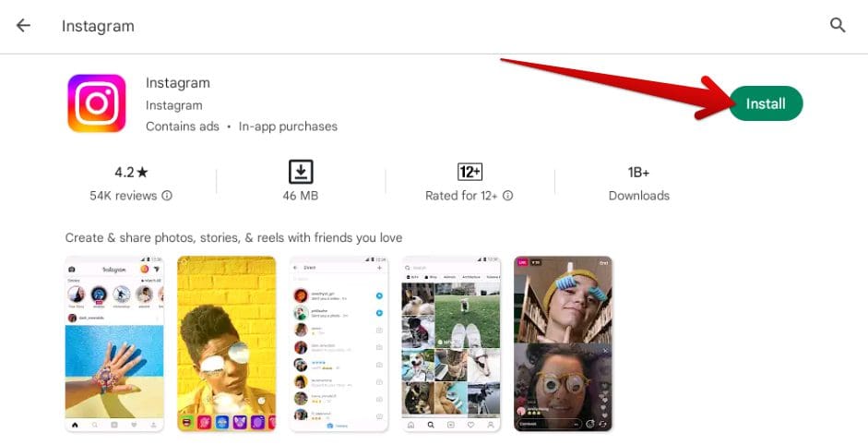This screenshot has width=868, height=445.
Task: Click the In-app purchases label
Action: coord(288,126)
